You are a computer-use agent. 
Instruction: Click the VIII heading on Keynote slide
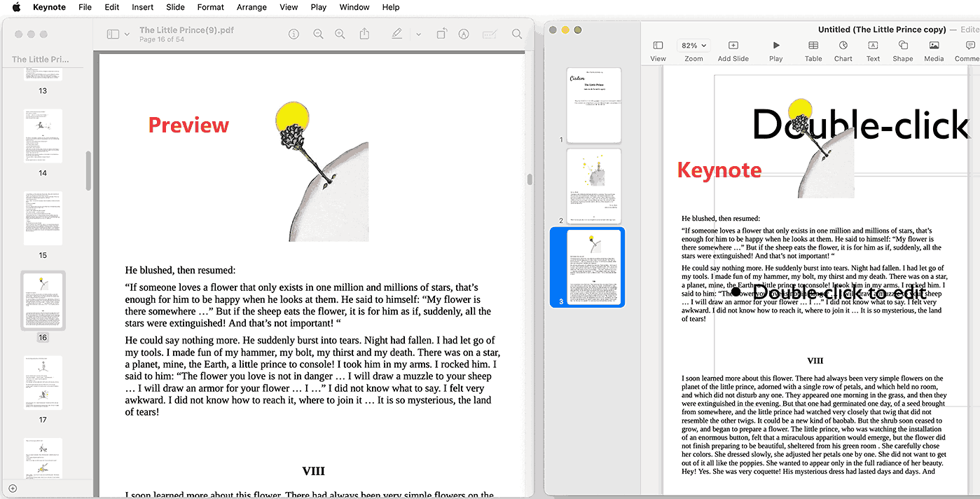(815, 361)
